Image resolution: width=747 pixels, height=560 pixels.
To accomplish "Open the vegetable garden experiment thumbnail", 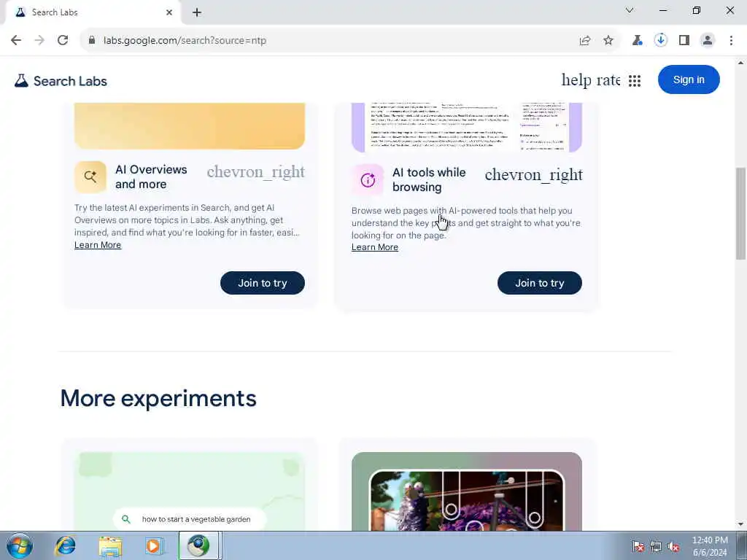I will coord(190,491).
